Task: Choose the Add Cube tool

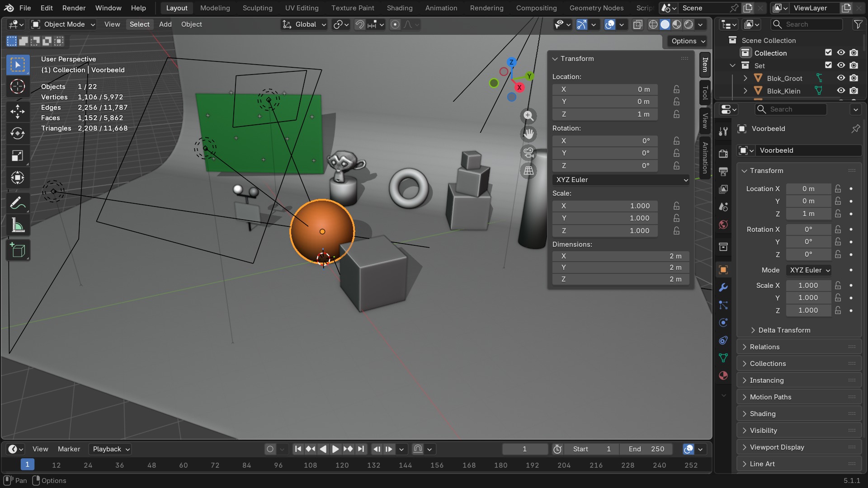Action: pyautogui.click(x=18, y=250)
